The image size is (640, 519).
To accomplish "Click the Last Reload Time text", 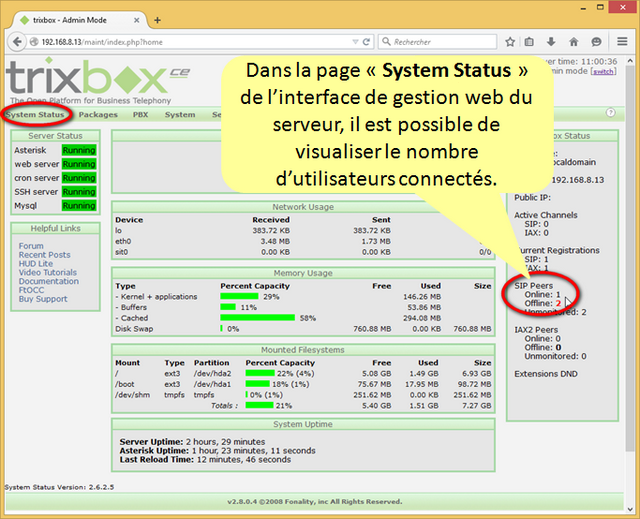I will 205,460.
